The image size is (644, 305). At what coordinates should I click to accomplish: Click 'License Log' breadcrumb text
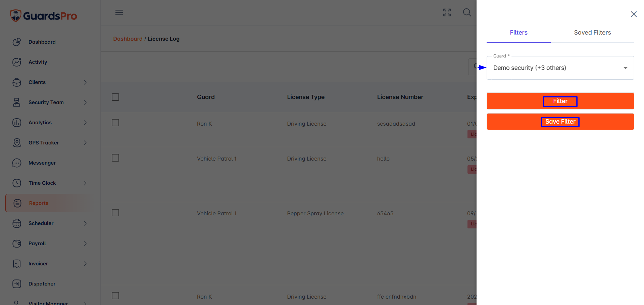coord(163,39)
